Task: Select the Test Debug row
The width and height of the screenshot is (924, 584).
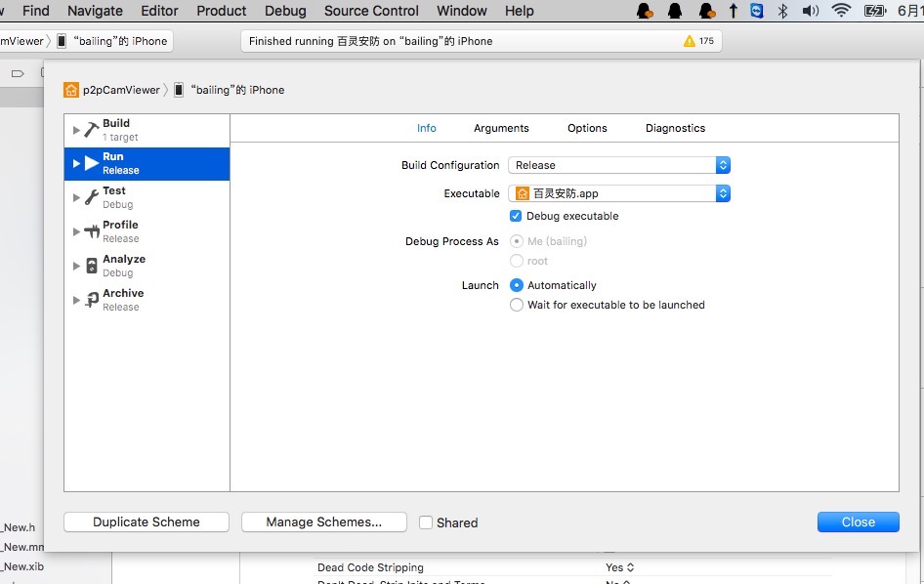Action: (x=147, y=197)
